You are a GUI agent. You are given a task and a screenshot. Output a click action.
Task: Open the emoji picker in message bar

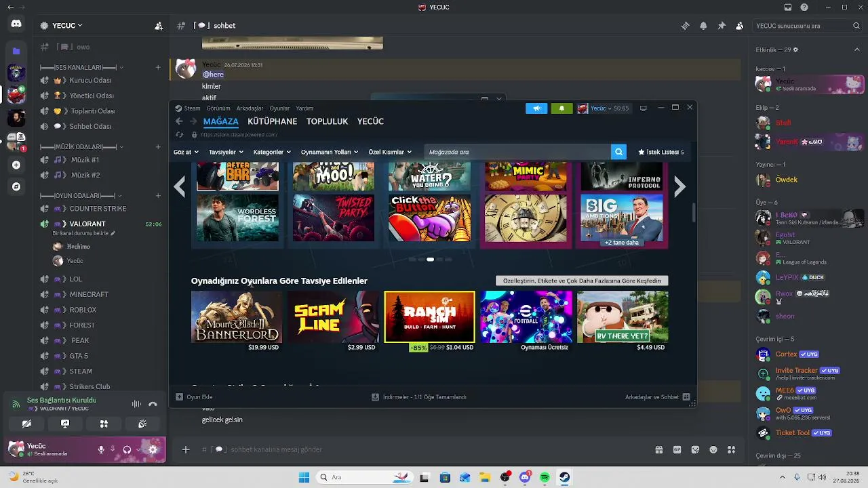pos(713,449)
